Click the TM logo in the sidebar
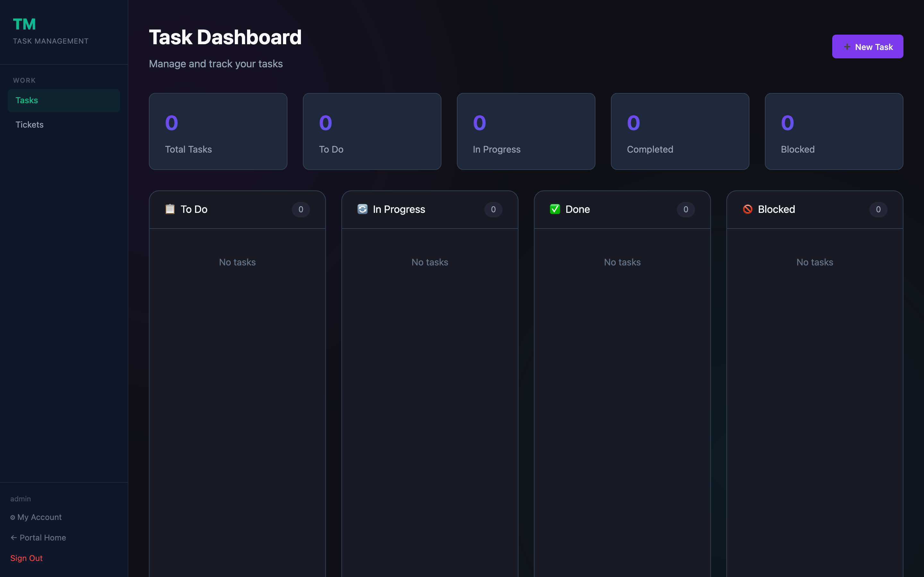The image size is (924, 577). point(24,24)
